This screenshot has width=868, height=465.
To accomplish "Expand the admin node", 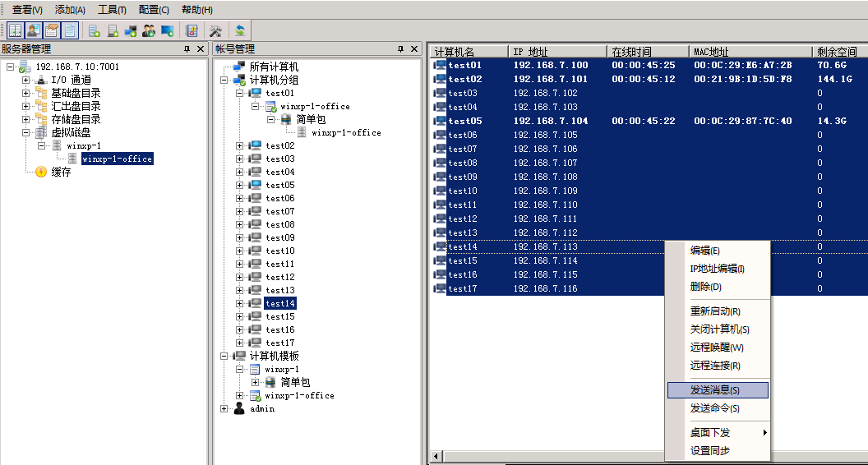I will click(x=224, y=408).
